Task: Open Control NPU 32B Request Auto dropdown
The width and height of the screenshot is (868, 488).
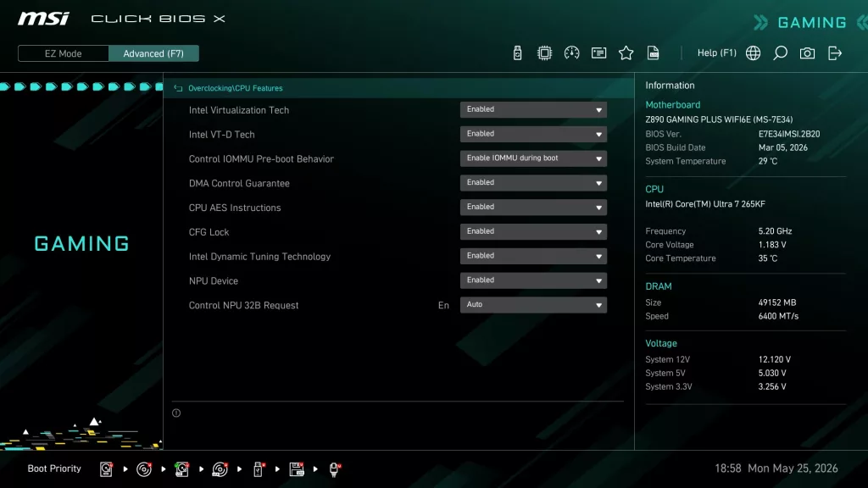Action: click(533, 304)
